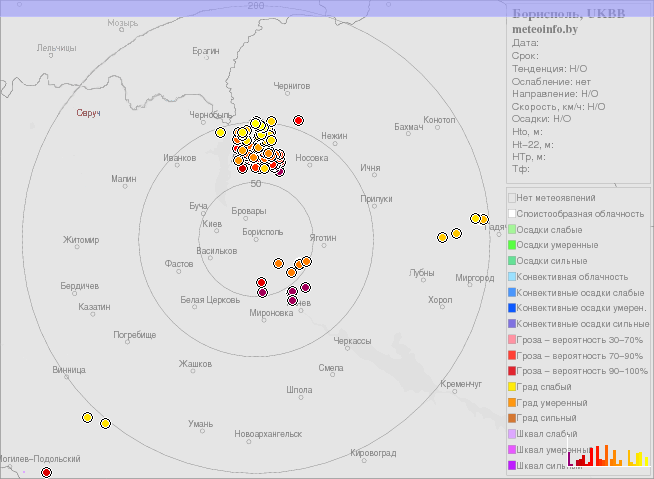This screenshot has height=479, width=654.
Task: Click the 'Тф:' info line
Action: click(521, 169)
